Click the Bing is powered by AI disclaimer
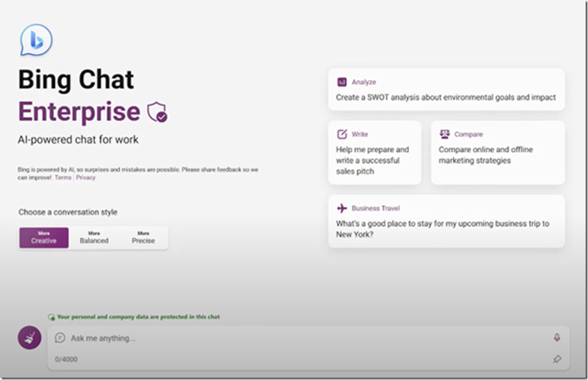The image size is (588, 380). 138,173
